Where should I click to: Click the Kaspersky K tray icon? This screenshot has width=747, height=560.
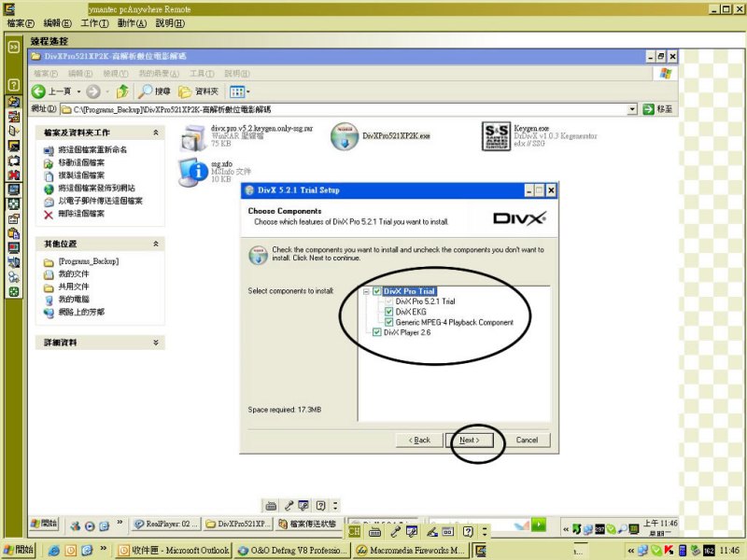669,551
